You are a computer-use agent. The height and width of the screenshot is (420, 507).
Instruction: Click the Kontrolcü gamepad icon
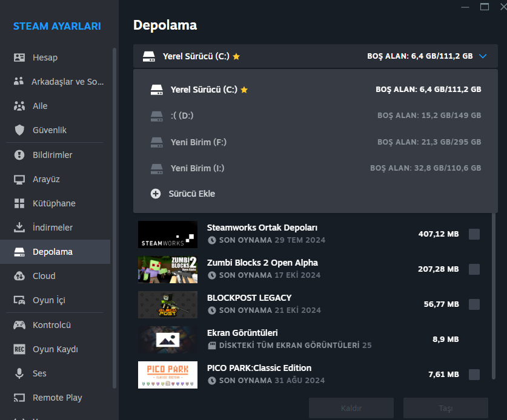(x=19, y=325)
